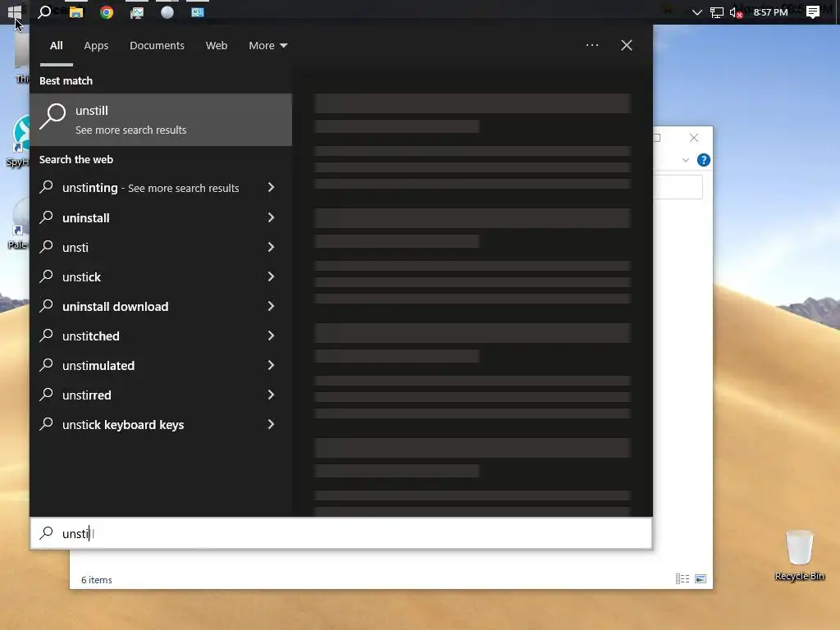Select the All search tab
The width and height of the screenshot is (840, 630).
click(x=57, y=46)
